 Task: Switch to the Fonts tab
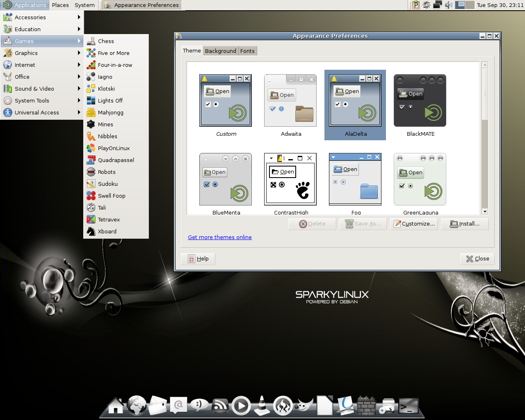point(247,51)
